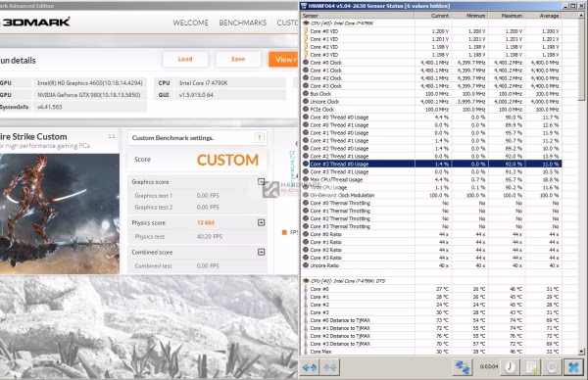
Task: Click the Fire Strike benchmark thumbnail image
Action: coord(59,214)
